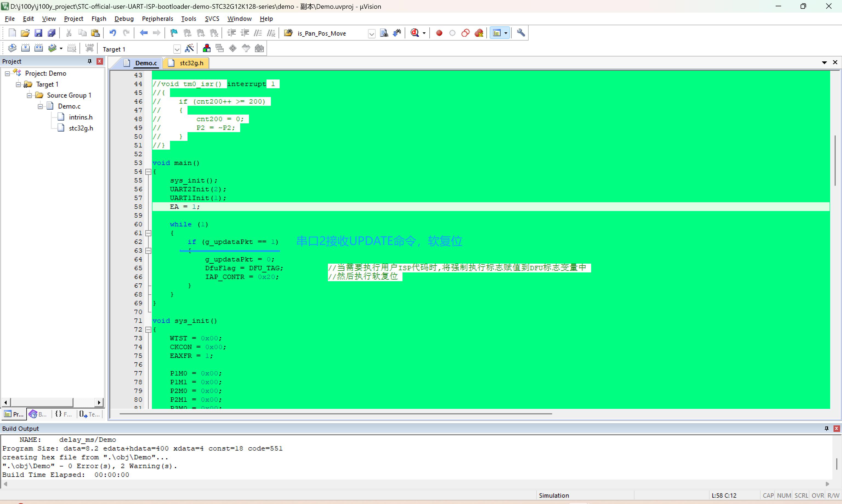Switch to stc32g.h editor tab
The height and width of the screenshot is (504, 842).
pyautogui.click(x=186, y=63)
